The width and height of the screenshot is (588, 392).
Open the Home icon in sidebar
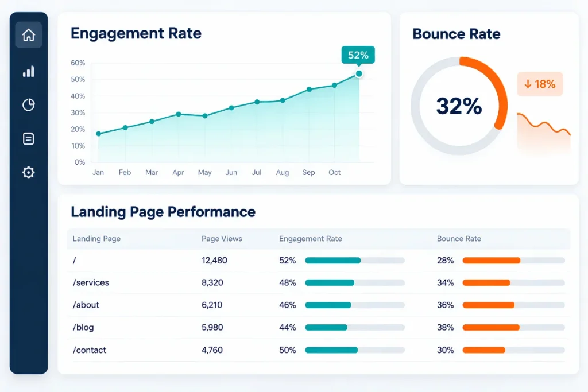pos(29,35)
